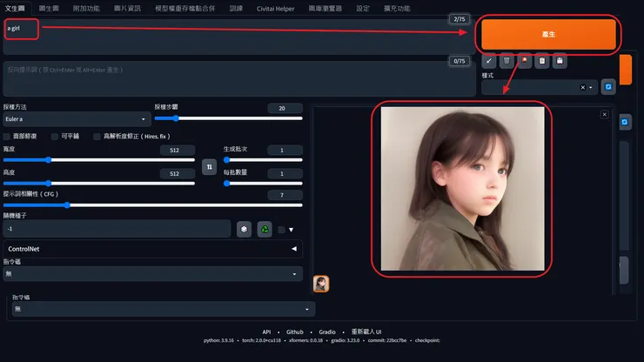Select the small girl thumbnail below the preview
Viewport: 644px width, 362px height.
pos(321,284)
